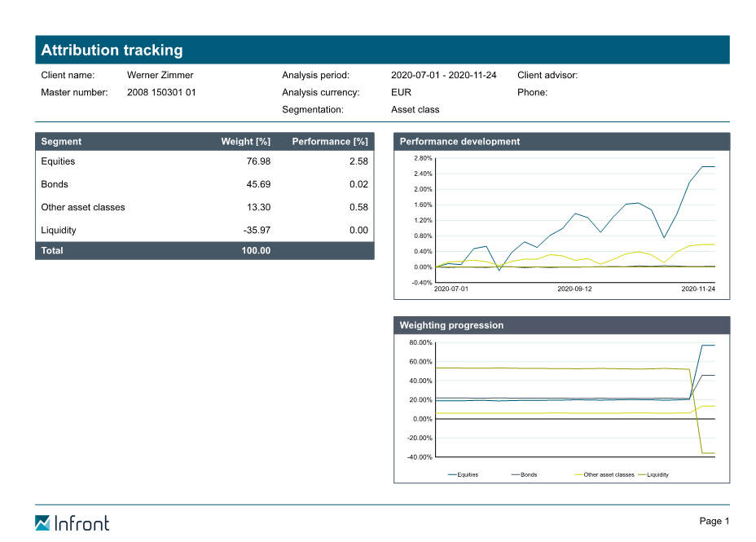Image resolution: width=756 pixels, height=542 pixels.
Task: Click the Liquidity legend line marker
Action: pos(641,474)
